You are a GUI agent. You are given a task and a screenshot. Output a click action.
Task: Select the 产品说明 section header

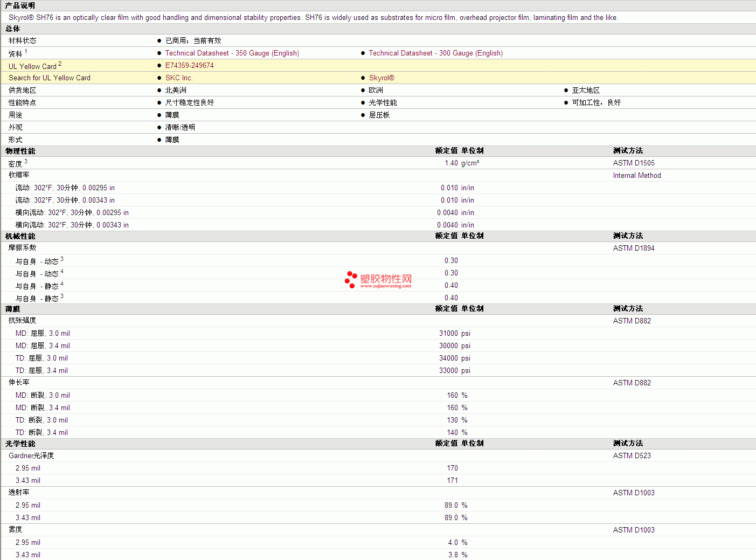tap(20, 5)
